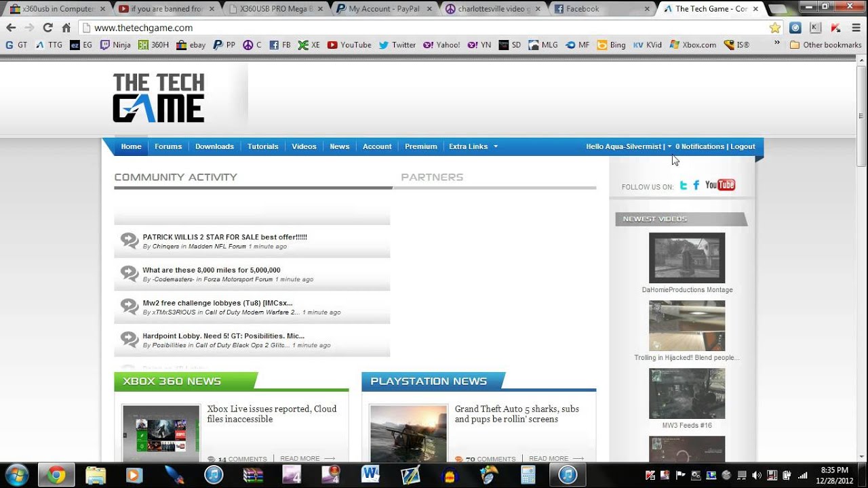Image resolution: width=868 pixels, height=488 pixels.
Task: Open 'Mw2 free challenge lobbyes' post
Action: tap(218, 303)
